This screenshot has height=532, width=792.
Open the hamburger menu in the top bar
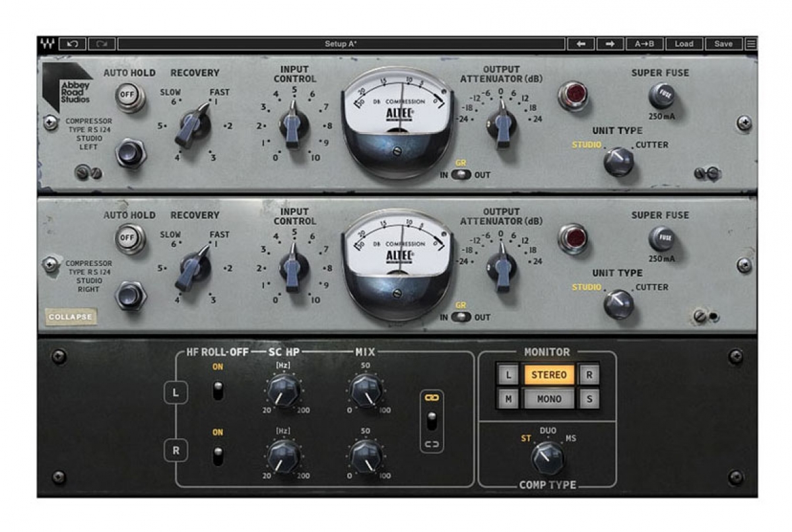tap(751, 44)
